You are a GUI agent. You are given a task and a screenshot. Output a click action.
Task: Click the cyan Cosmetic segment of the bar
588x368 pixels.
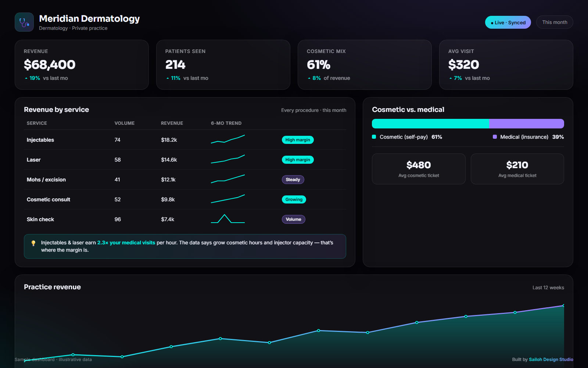pyautogui.click(x=430, y=124)
